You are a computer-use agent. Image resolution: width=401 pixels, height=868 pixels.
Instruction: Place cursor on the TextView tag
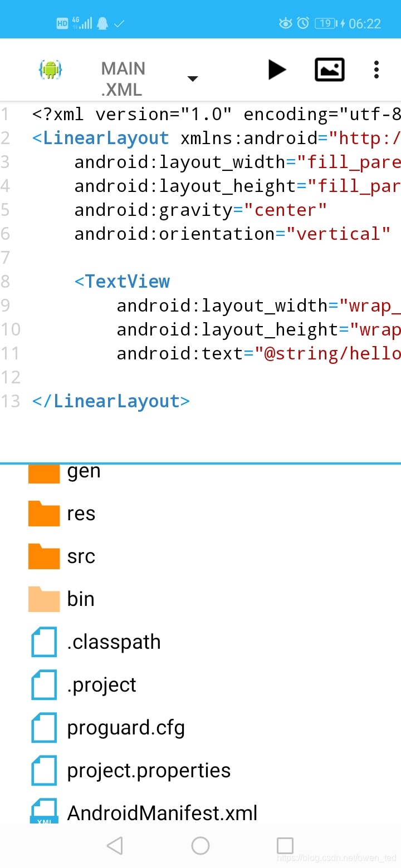coord(122,282)
